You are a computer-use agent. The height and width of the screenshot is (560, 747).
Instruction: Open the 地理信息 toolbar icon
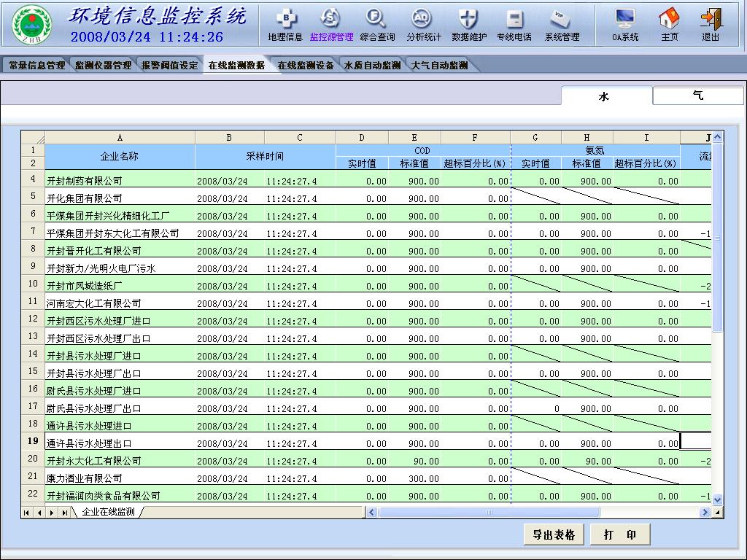pos(285,25)
